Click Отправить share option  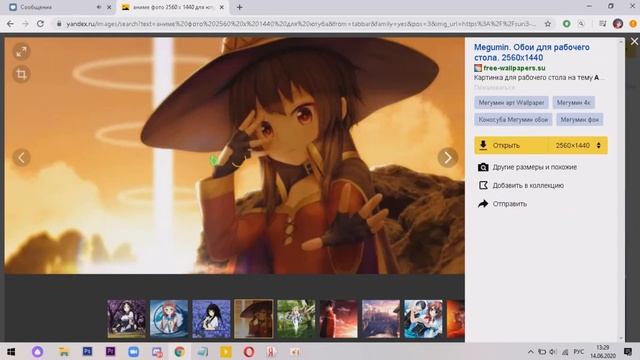[x=509, y=204]
